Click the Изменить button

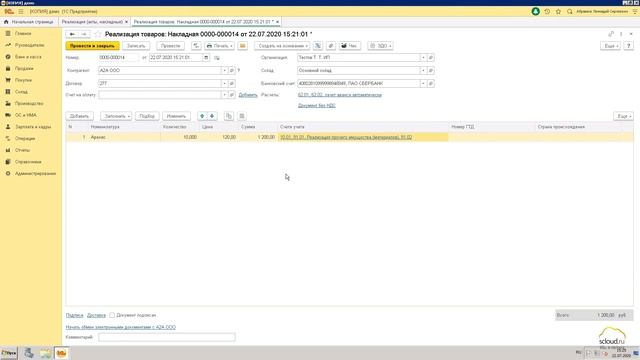[x=176, y=116]
